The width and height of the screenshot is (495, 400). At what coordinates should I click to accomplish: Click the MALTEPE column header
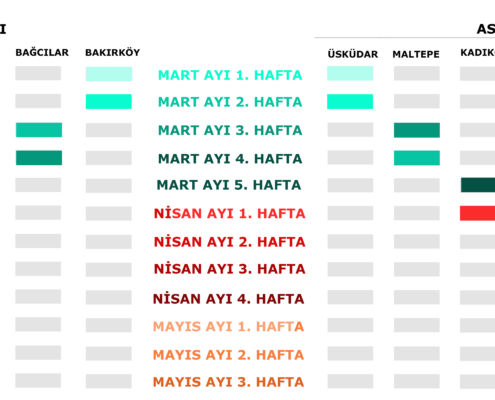click(x=416, y=54)
